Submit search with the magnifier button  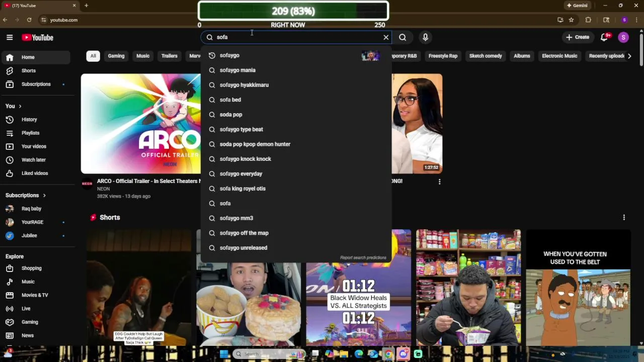coord(403,37)
